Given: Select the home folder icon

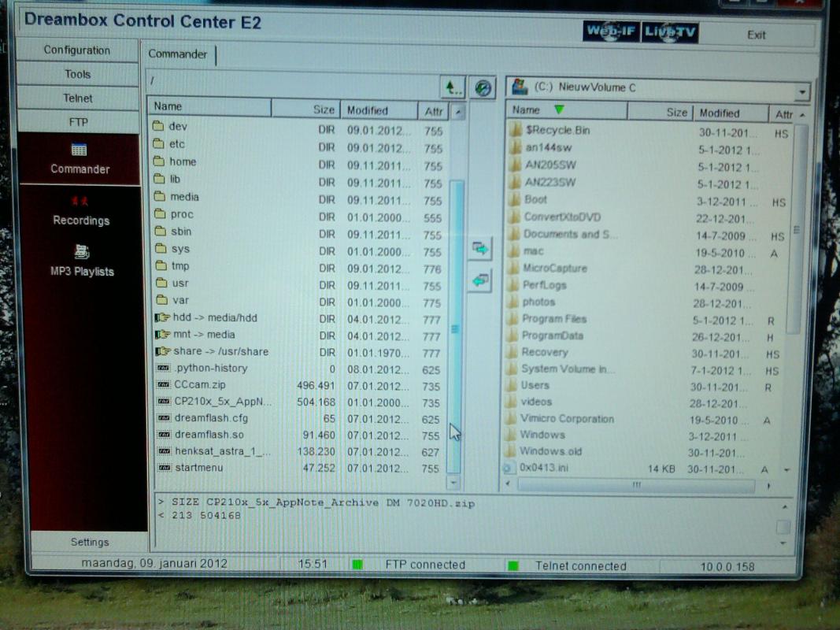Looking at the screenshot, I should (159, 161).
